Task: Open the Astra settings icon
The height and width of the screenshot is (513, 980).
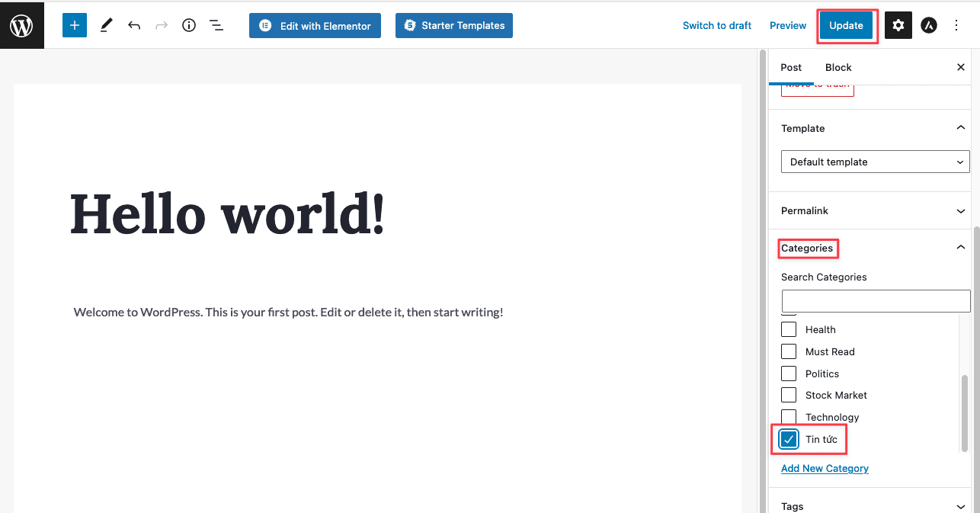Action: pyautogui.click(x=928, y=25)
